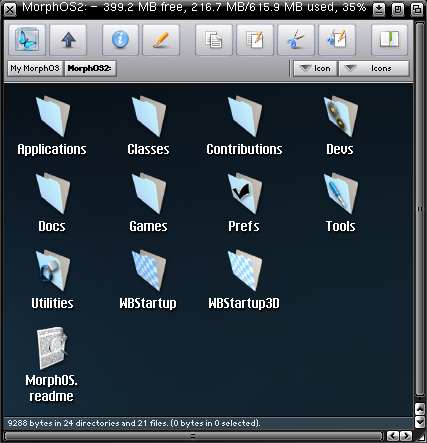Click the window depth gadget in the title bar
427x443 pixels.
tap(417, 9)
